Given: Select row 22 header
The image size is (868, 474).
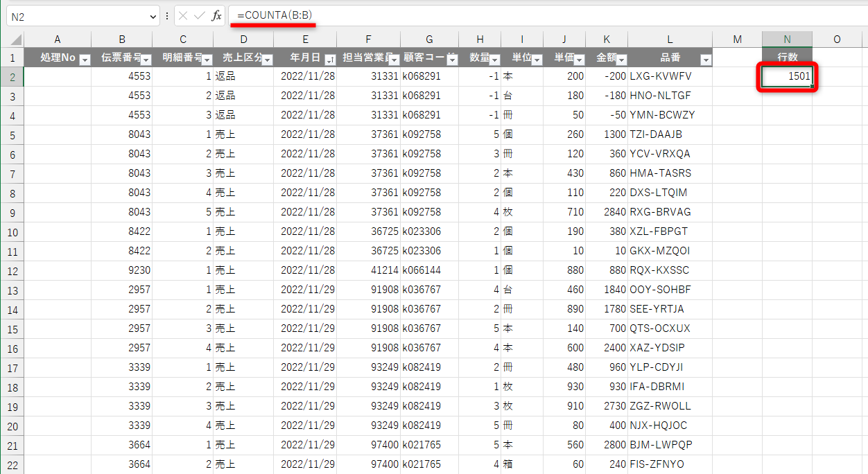Looking at the screenshot, I should (x=12, y=464).
